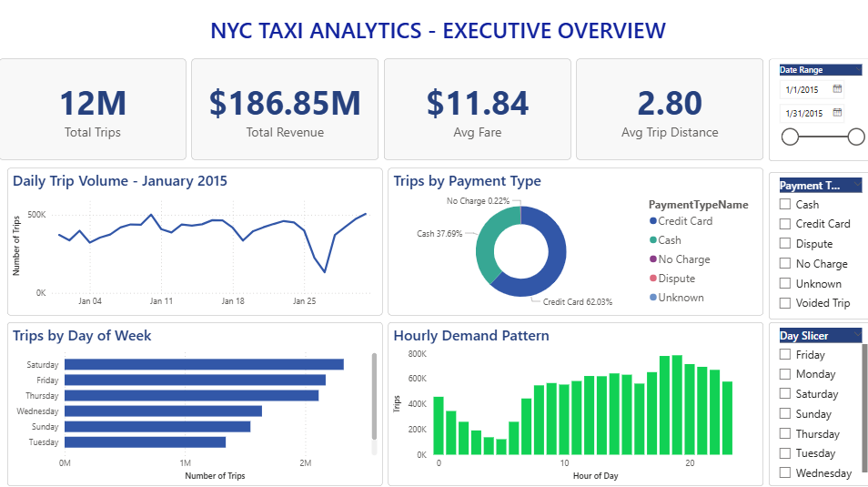The height and width of the screenshot is (487, 868).
Task: Click the left handle of date range slider
Action: [x=790, y=137]
